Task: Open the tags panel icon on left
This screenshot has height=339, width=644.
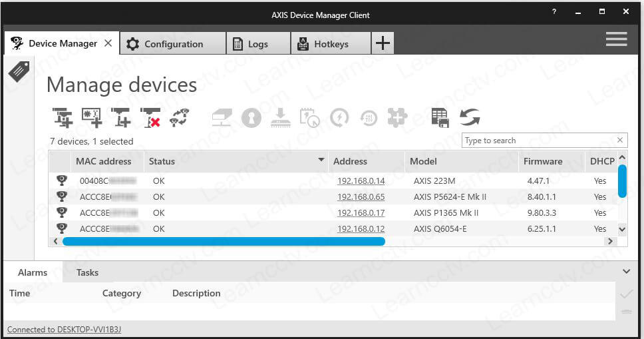Action: click(x=19, y=71)
